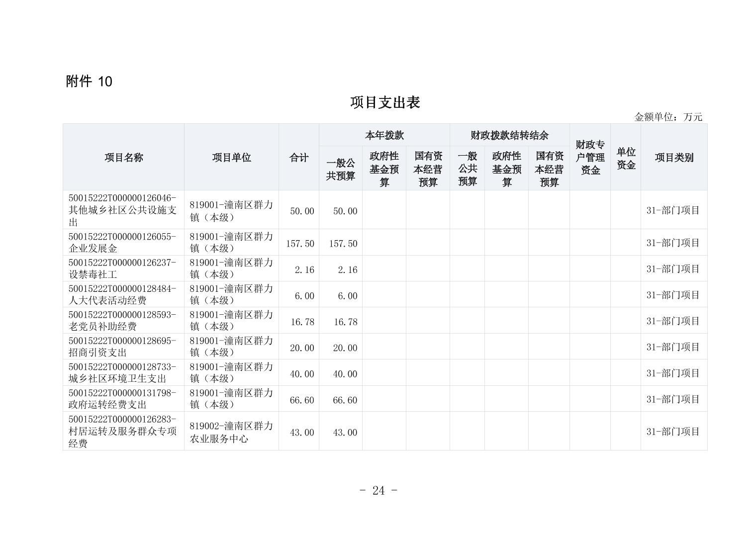Select 31-部门项目 in the 老党员补助经费 row
The image size is (756, 534).
pyautogui.click(x=673, y=321)
